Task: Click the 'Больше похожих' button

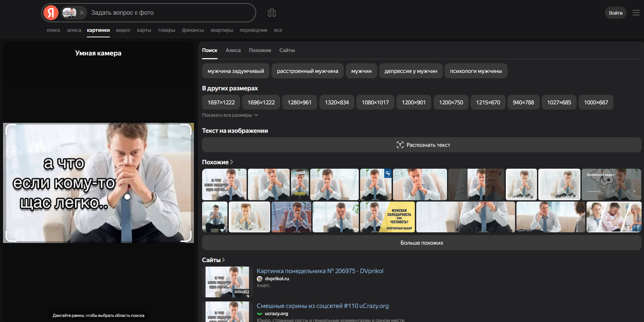Action: coord(422,243)
